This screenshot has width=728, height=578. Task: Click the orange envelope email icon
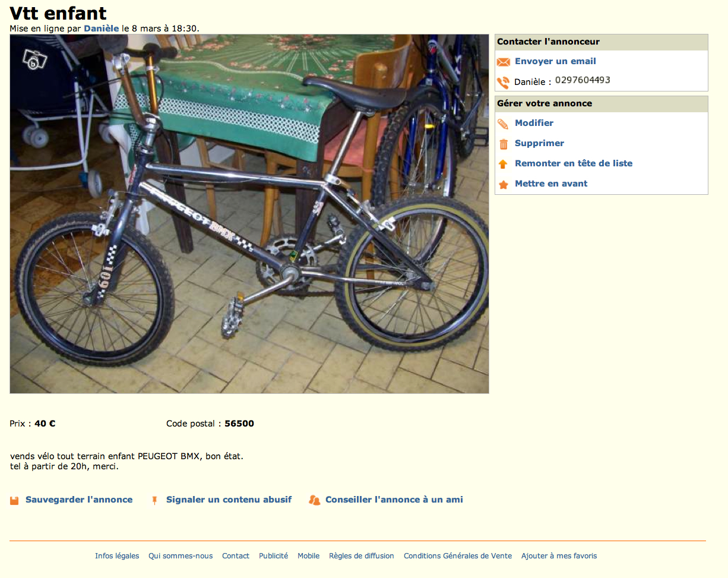[x=504, y=62]
